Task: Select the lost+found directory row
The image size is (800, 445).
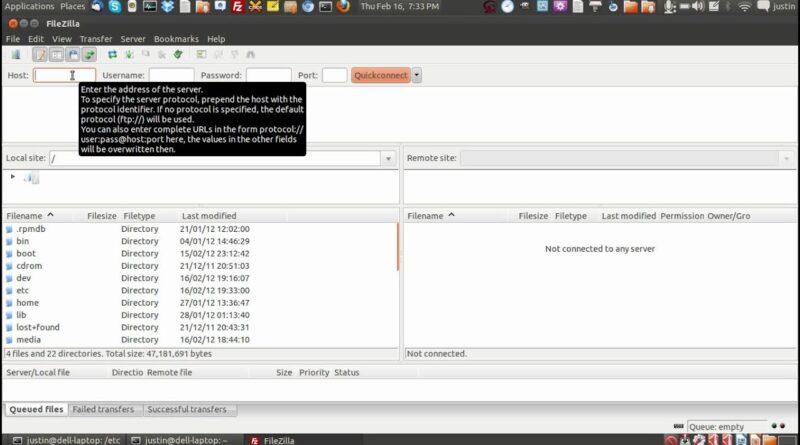Action: pos(199,327)
